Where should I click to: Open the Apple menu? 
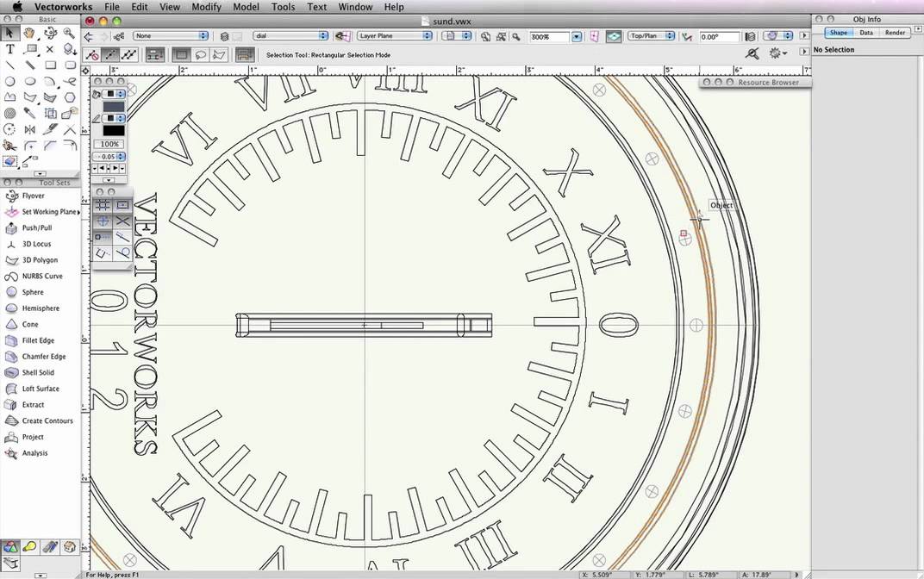[x=17, y=7]
